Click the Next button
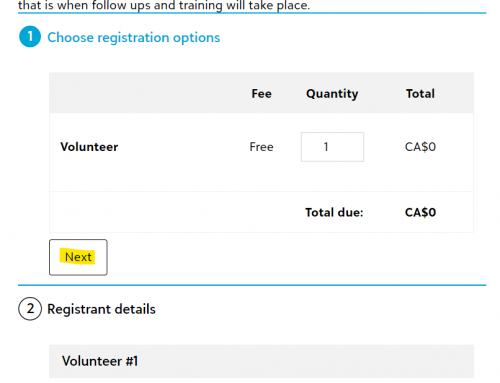500x383 pixels. (78, 257)
